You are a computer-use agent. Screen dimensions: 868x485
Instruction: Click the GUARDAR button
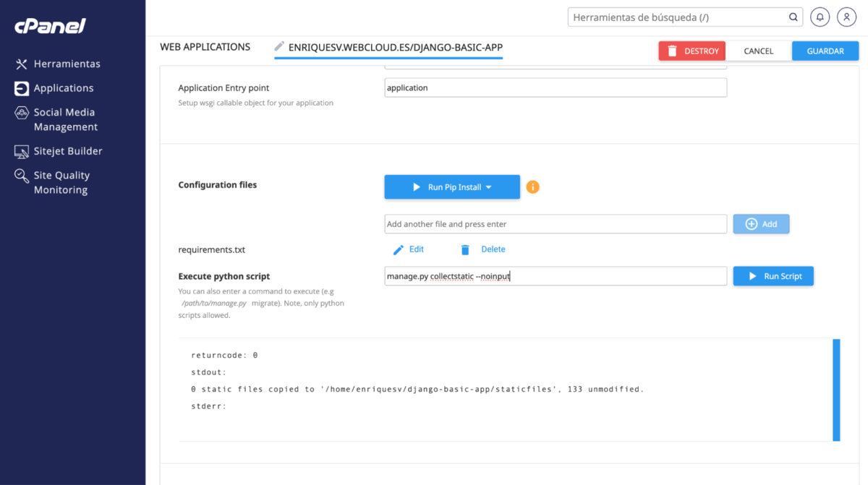click(825, 51)
